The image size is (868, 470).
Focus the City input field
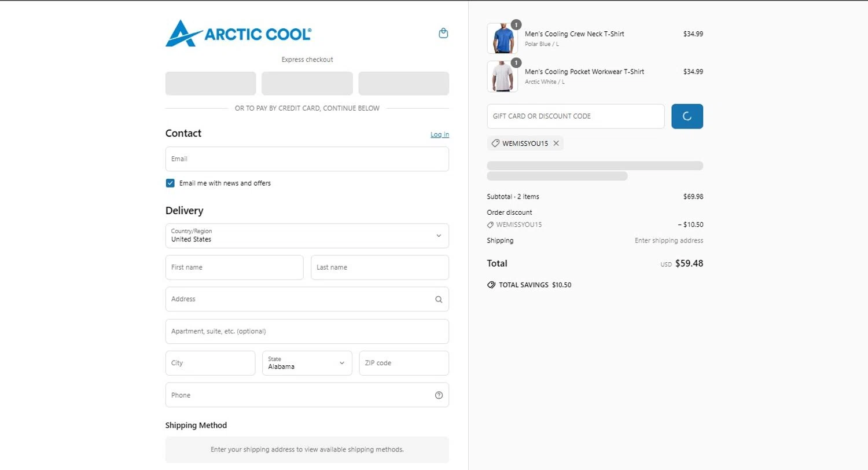click(x=210, y=363)
